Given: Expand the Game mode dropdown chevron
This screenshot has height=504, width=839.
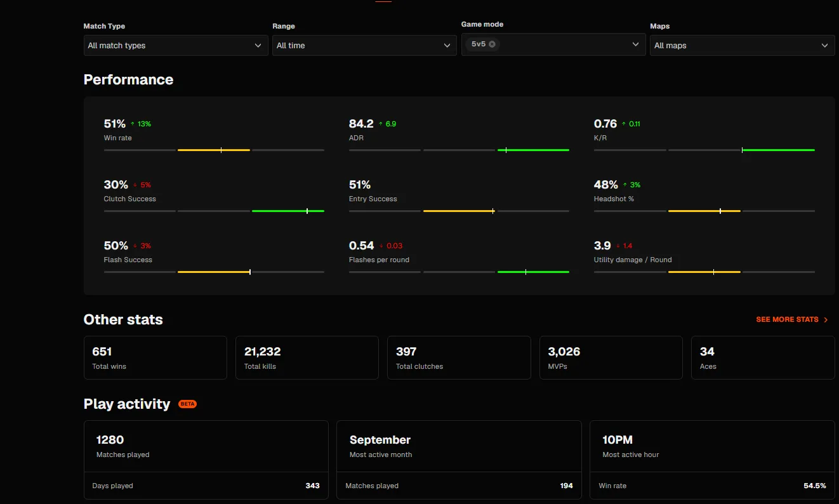Looking at the screenshot, I should click(x=635, y=44).
